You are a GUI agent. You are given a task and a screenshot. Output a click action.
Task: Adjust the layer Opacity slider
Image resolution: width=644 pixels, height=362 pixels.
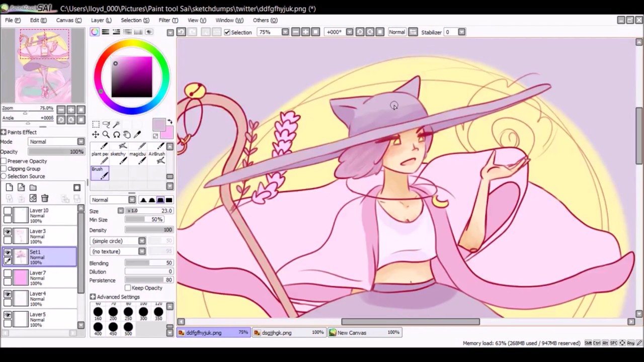point(56,152)
